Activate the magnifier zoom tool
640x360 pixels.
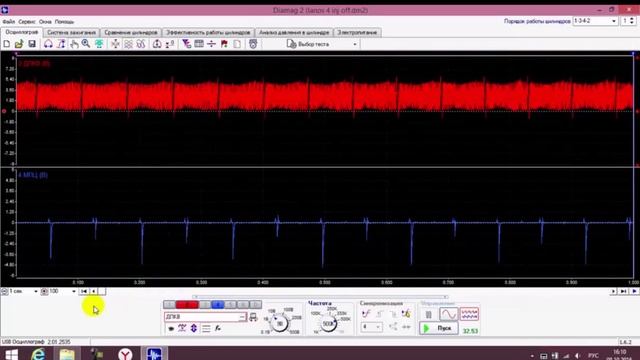pyautogui.click(x=86, y=44)
